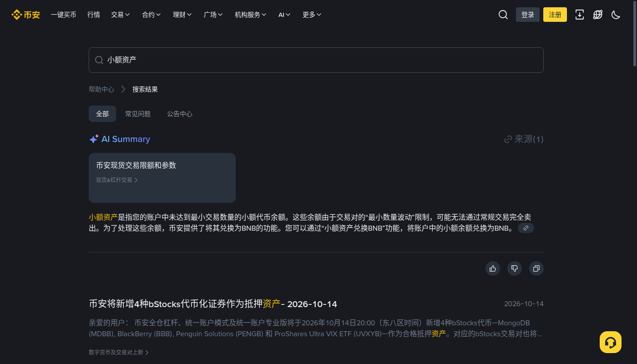
Task: Click the thumbs up feedback icon
Action: coord(493,268)
